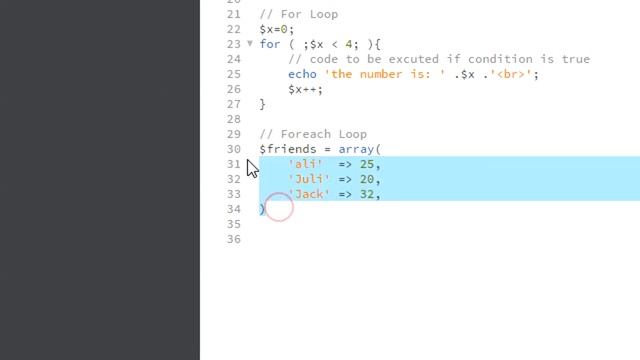Place cursor in '$x=0;' statement

277,29
